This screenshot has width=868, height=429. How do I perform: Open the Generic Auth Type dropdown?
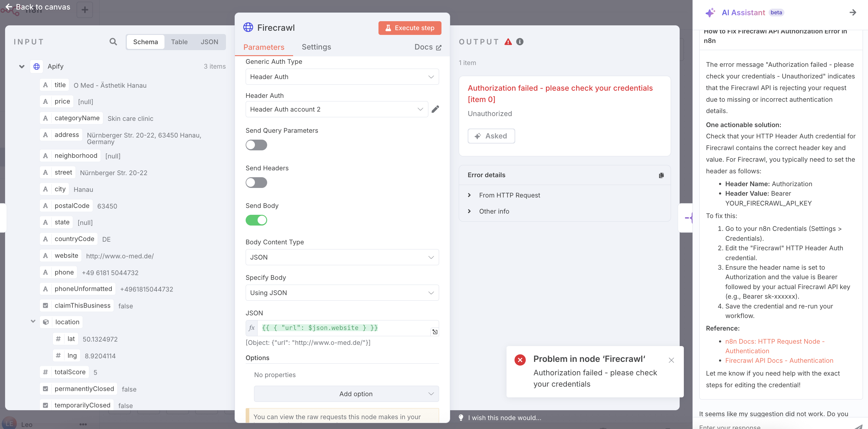click(342, 77)
